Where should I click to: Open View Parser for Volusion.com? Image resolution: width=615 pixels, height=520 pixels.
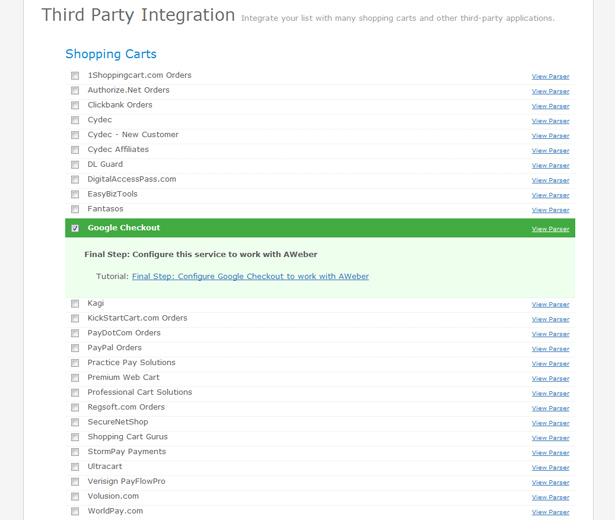tap(550, 498)
